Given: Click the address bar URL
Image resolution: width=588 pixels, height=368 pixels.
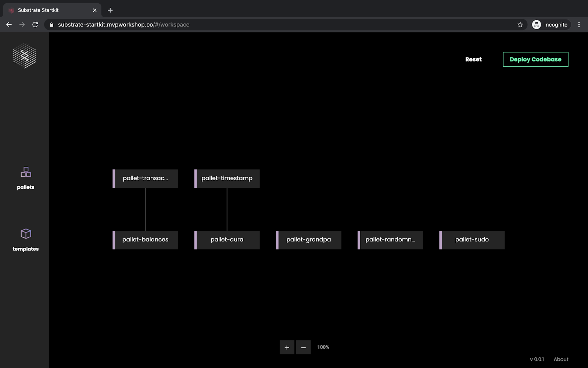Looking at the screenshot, I should [x=123, y=25].
